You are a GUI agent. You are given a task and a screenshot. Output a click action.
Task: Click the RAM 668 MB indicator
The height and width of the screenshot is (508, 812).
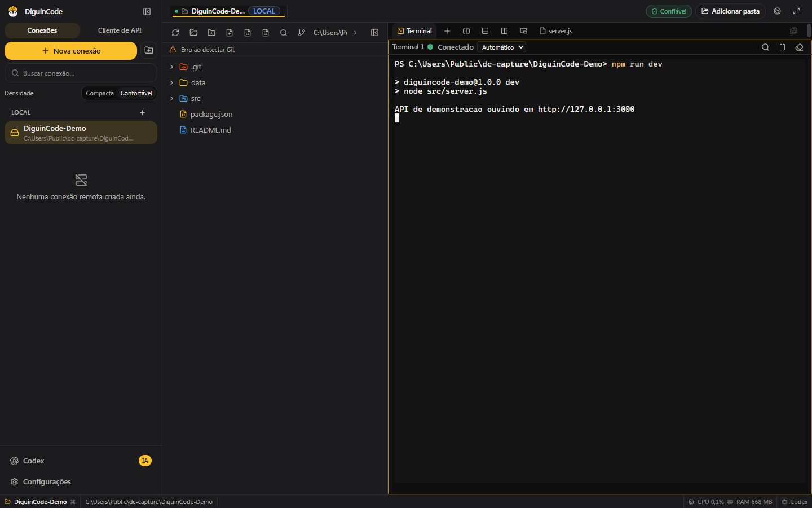coord(749,502)
